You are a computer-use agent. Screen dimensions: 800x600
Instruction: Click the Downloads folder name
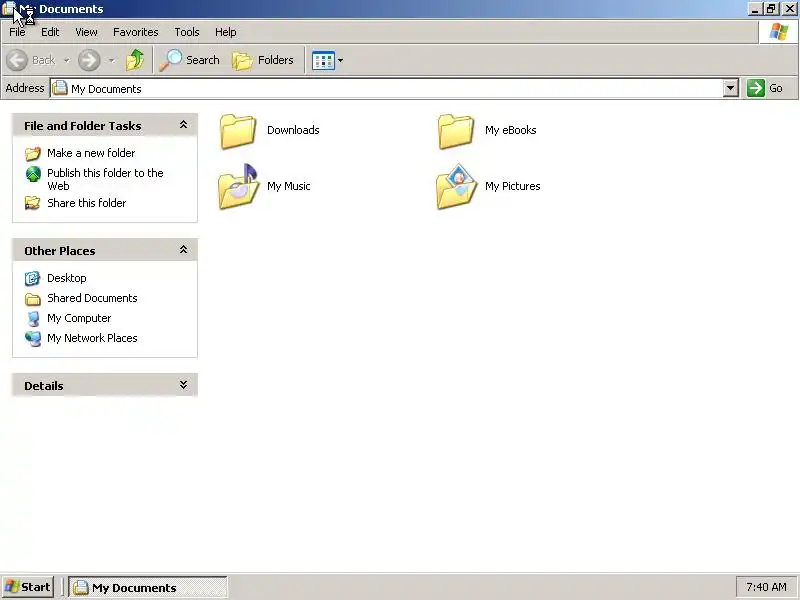pos(293,130)
